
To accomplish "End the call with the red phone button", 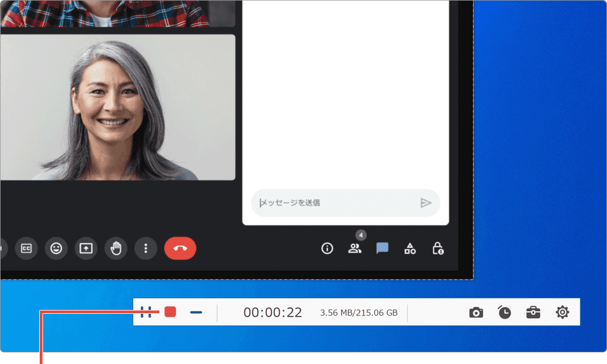I will click(180, 248).
